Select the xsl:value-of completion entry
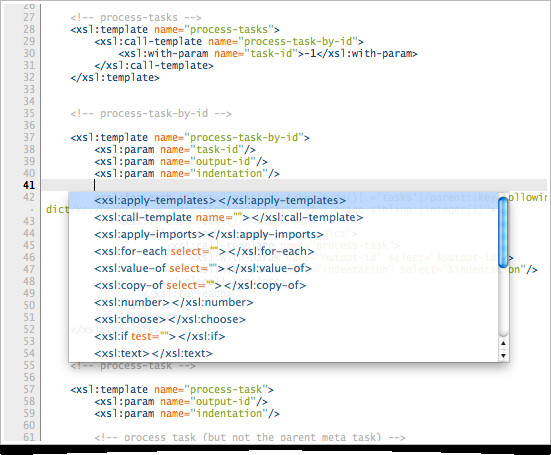This screenshot has height=455, width=551. [x=284, y=268]
